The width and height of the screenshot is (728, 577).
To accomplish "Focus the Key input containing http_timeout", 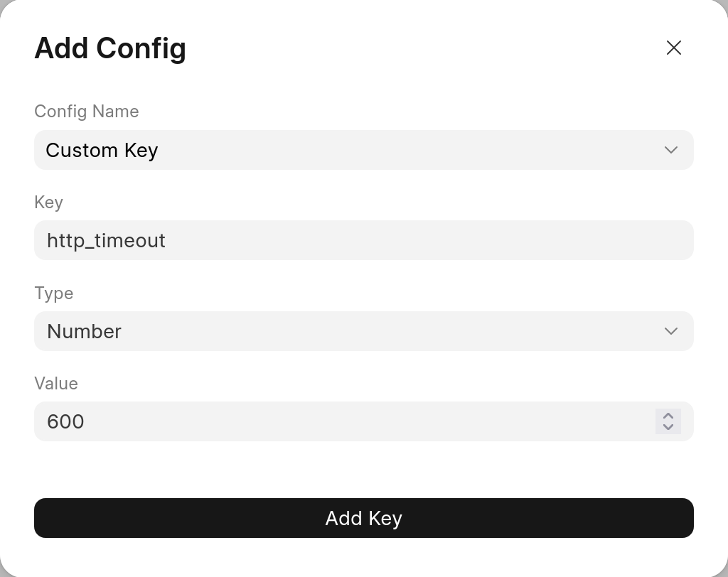I will click(x=364, y=240).
